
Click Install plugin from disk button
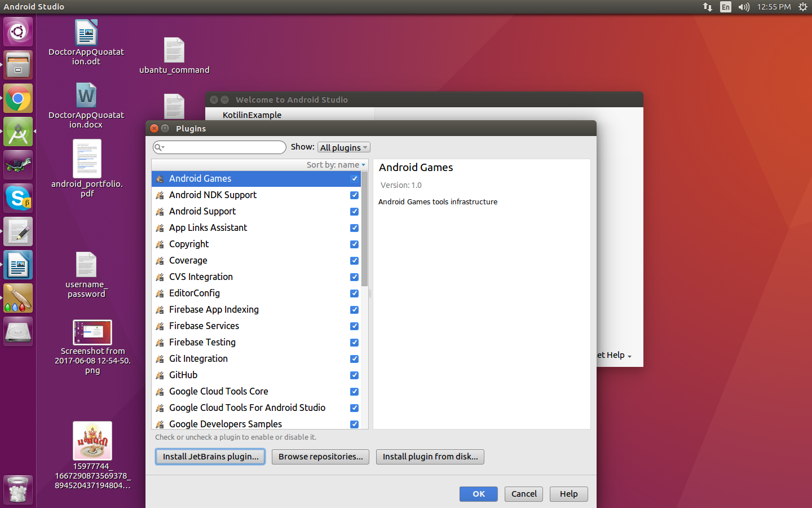[x=430, y=457]
